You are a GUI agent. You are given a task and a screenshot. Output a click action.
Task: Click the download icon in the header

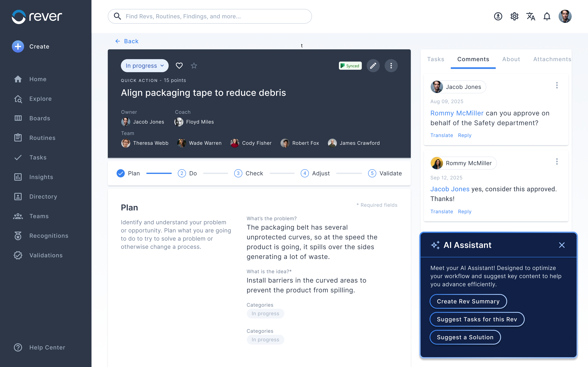click(x=498, y=16)
